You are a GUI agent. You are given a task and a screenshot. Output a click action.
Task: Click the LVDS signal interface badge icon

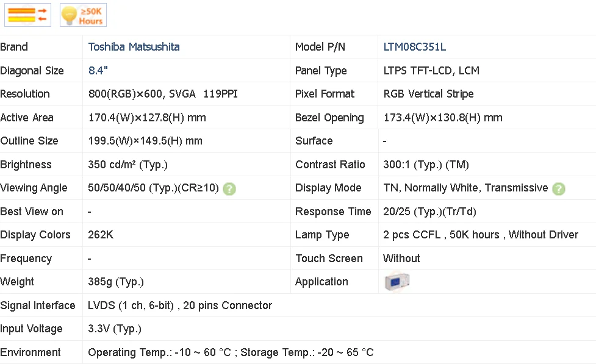click(27, 15)
